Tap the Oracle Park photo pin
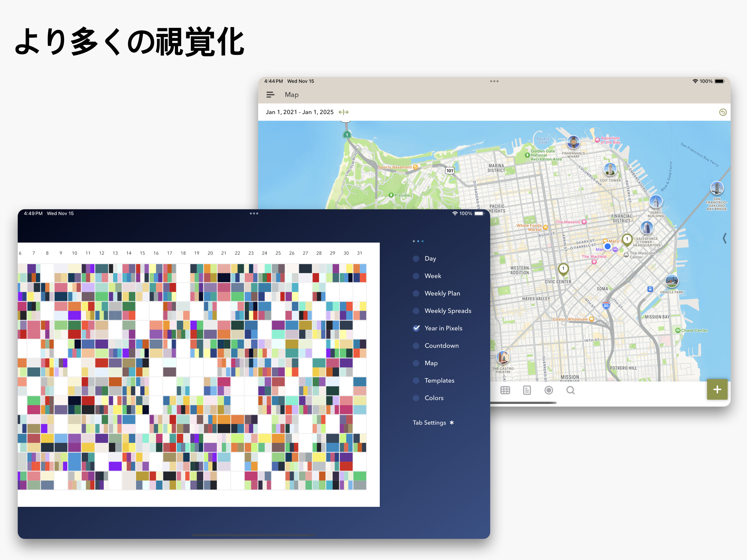 tap(671, 281)
